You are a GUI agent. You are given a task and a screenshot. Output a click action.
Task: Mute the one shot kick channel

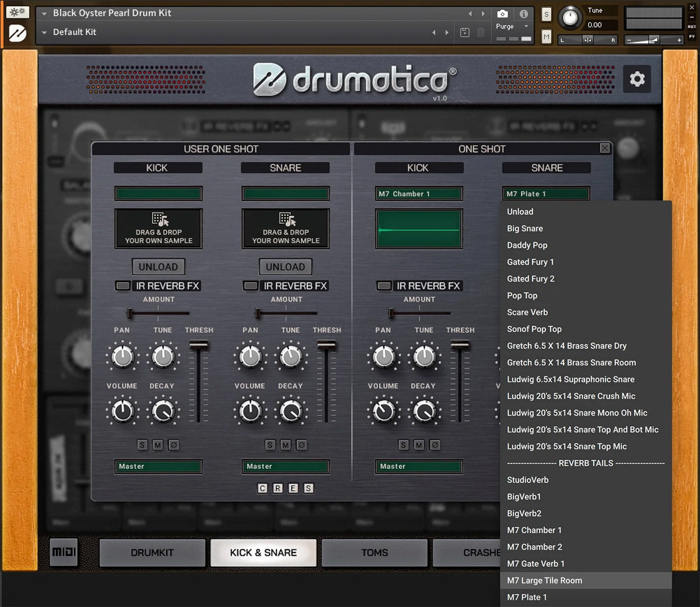pos(419,445)
